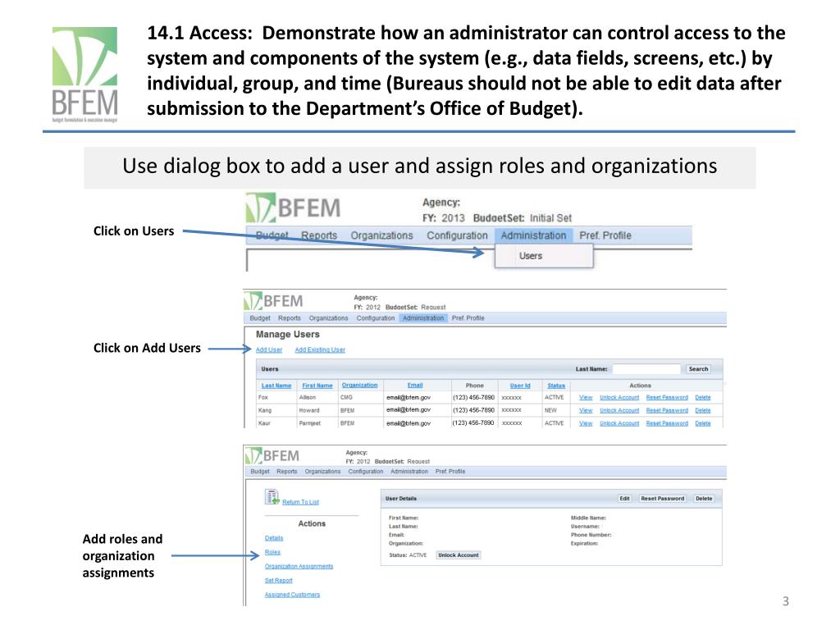
Task: Open Reports menu on the User Details screen
Action: (286, 472)
